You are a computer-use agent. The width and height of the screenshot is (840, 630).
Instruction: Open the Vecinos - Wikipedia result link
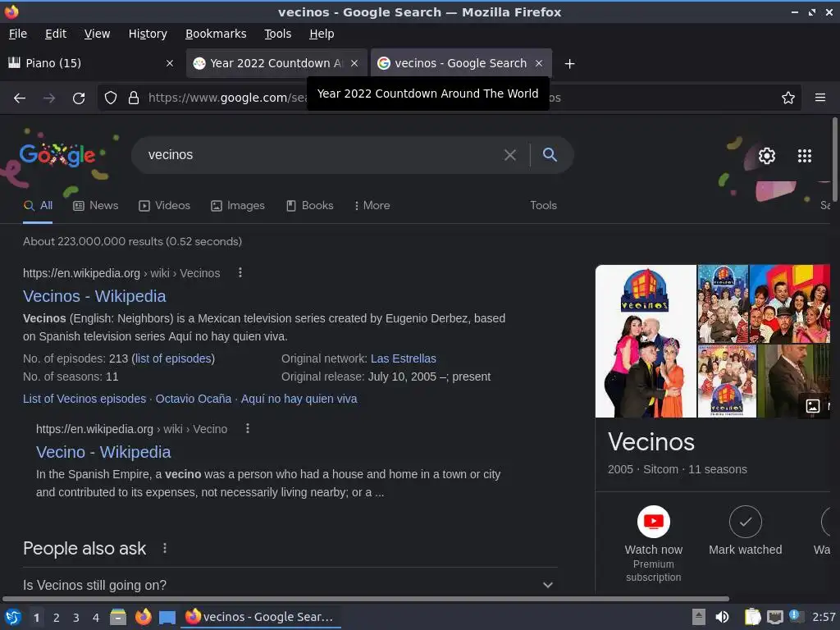tap(94, 296)
